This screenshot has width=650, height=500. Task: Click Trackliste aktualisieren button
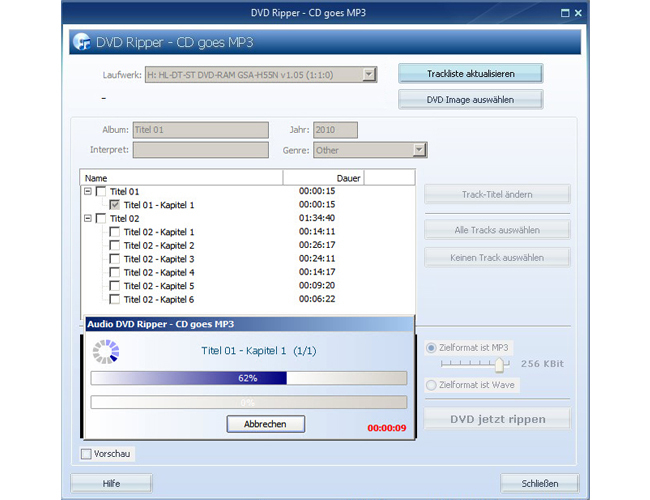coord(471,74)
